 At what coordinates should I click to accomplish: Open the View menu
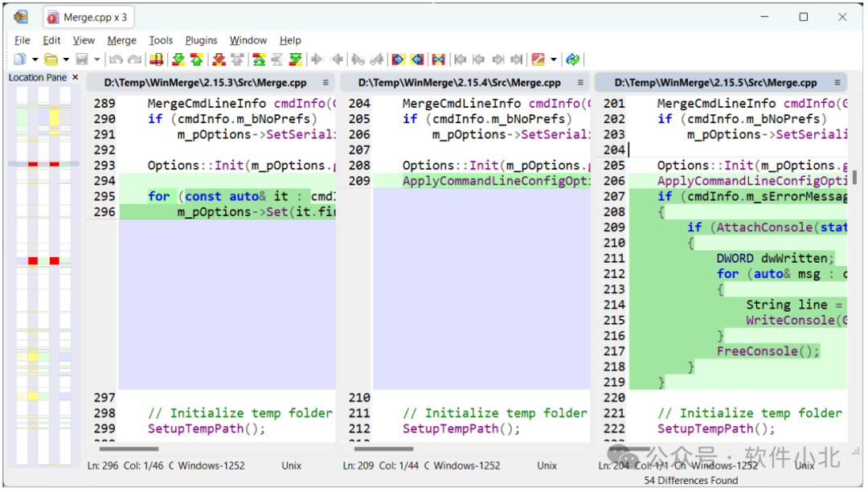(84, 40)
